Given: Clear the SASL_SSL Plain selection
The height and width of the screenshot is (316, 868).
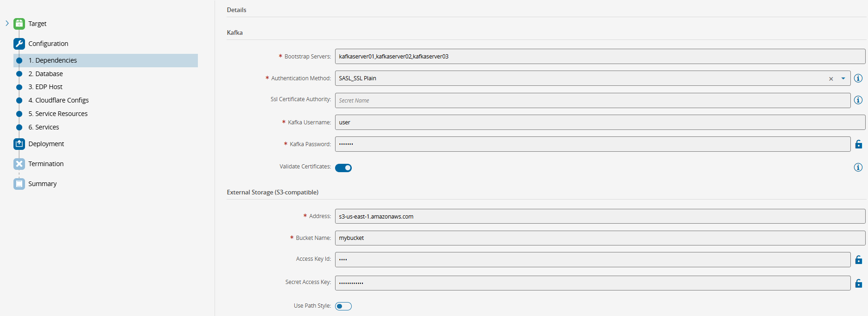Looking at the screenshot, I should point(831,79).
